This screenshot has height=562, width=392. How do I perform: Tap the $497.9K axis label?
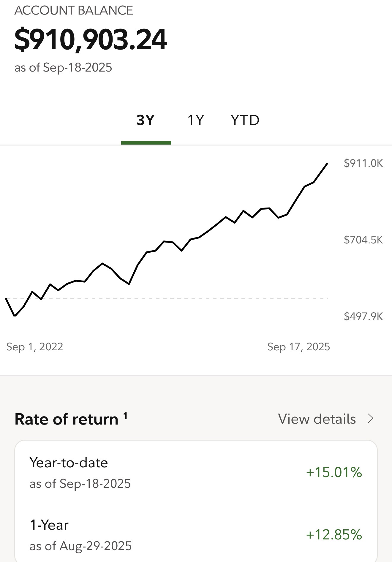click(x=363, y=316)
